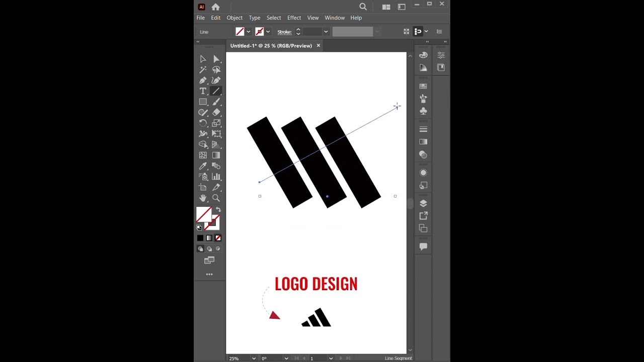Open the Swatches panel
644x362 pixels.
pyautogui.click(x=423, y=86)
